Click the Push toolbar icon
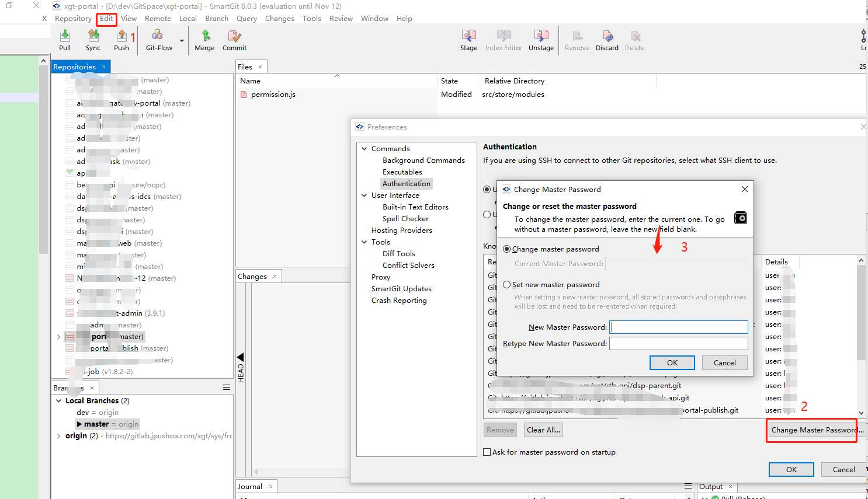 [121, 36]
